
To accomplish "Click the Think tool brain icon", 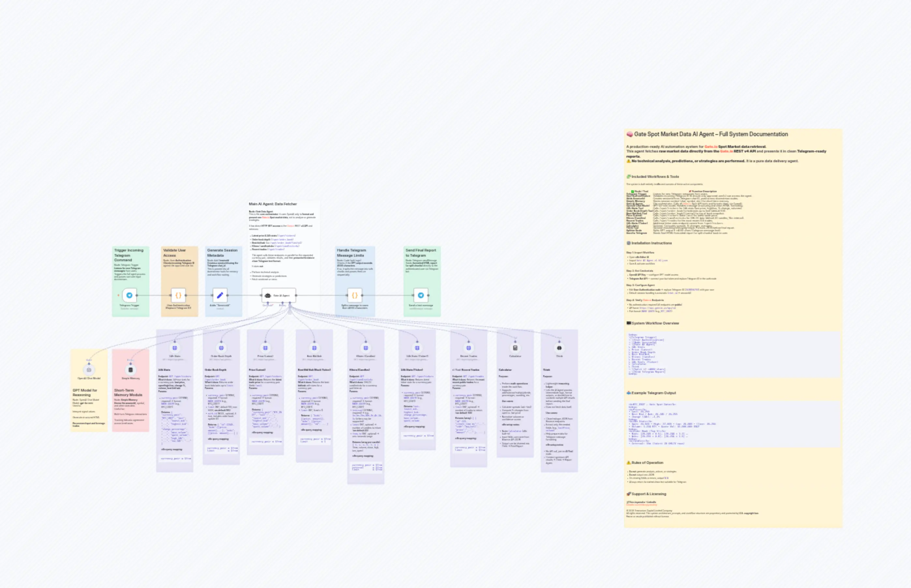I will (x=560, y=348).
